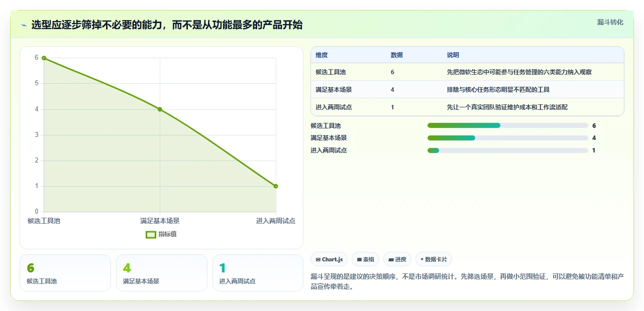
Task: Click the 维度 column header
Action: tap(321, 55)
